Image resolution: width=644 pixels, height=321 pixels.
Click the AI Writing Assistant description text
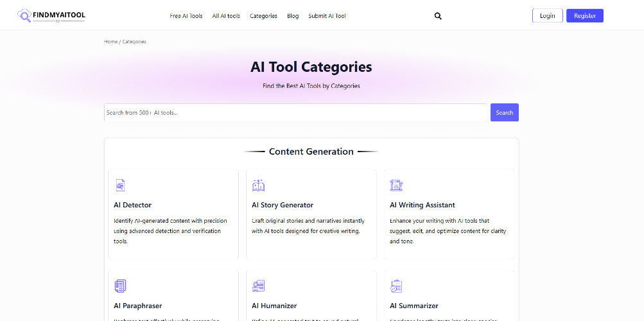[448, 231]
